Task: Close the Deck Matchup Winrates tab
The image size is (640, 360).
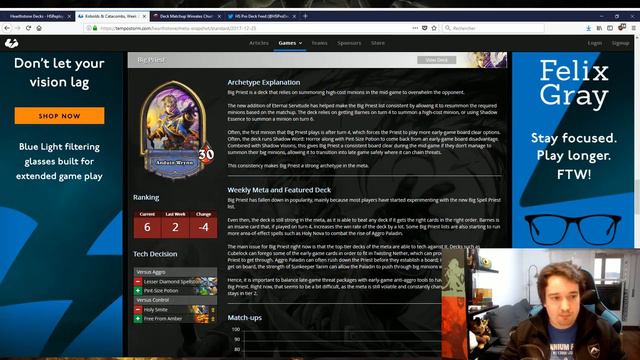Action: pos(219,17)
